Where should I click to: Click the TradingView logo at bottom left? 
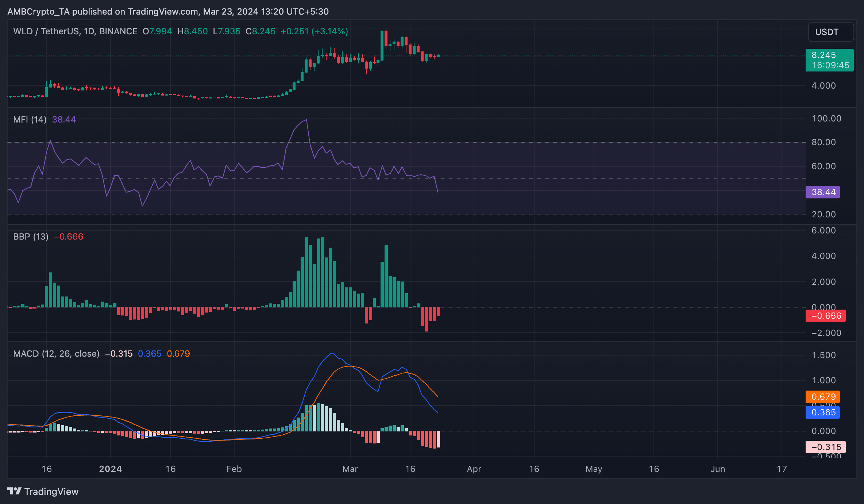click(x=43, y=491)
